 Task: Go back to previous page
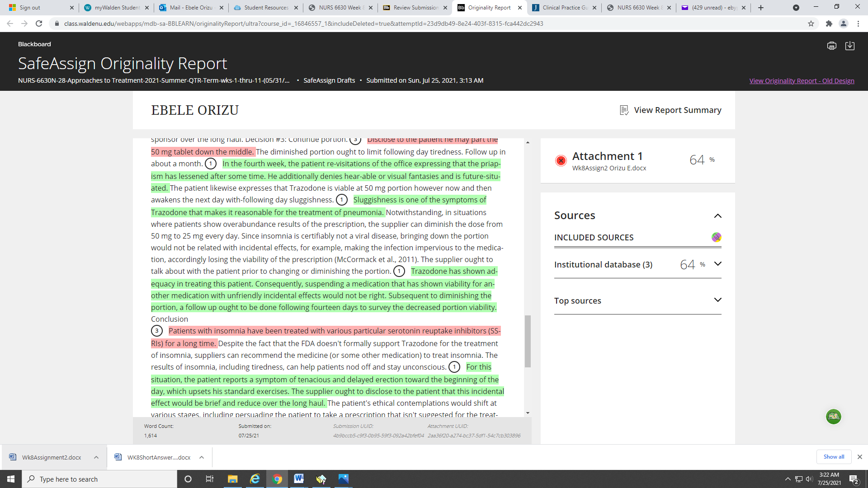pos(10,23)
